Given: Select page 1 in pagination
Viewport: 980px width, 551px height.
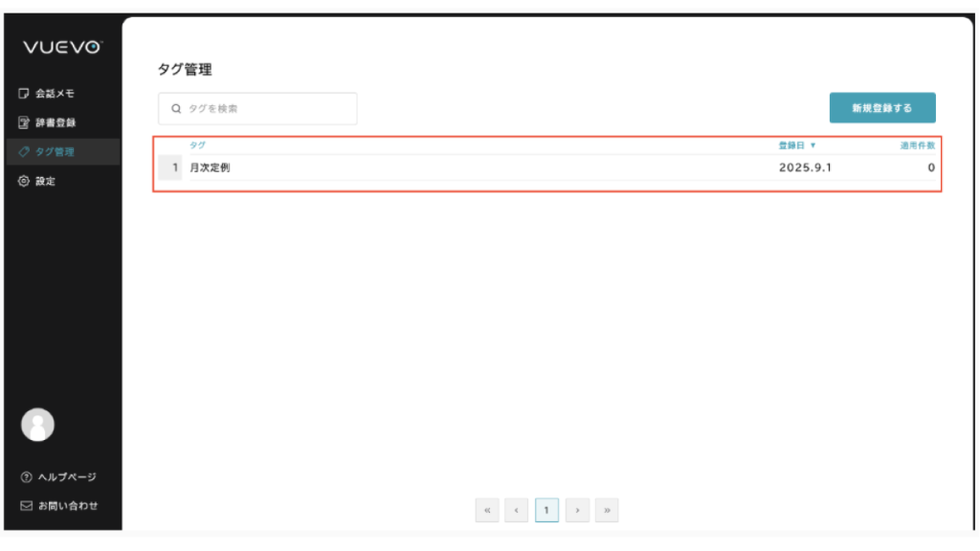Looking at the screenshot, I should [546, 511].
